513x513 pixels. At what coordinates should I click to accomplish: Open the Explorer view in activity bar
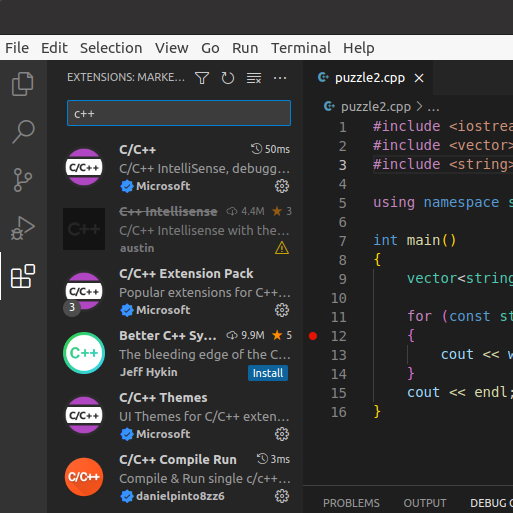click(23, 84)
